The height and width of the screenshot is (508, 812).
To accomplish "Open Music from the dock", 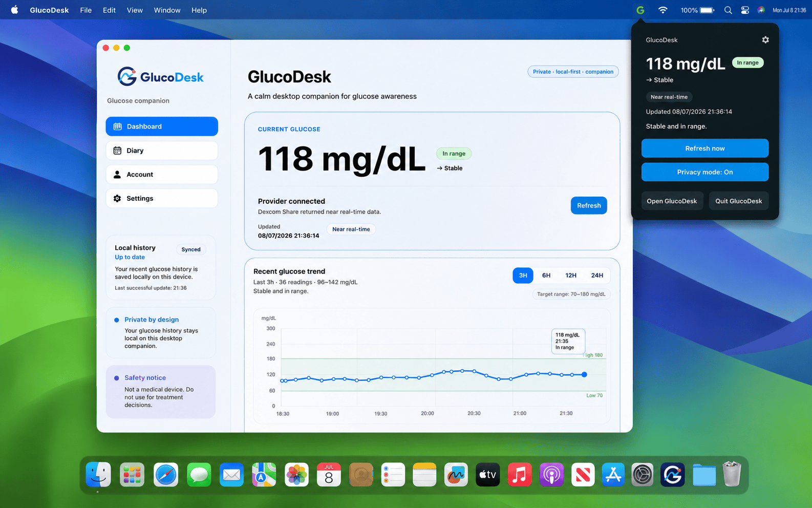I will tap(519, 475).
